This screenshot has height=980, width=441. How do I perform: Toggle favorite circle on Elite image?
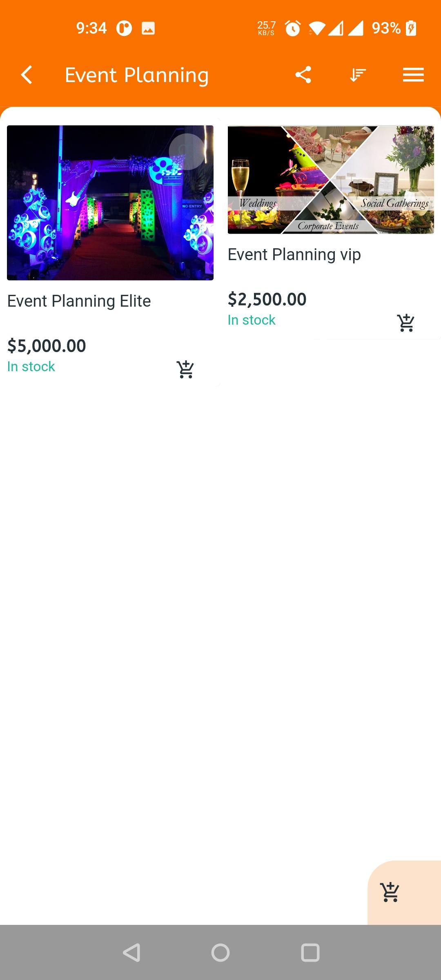(x=187, y=151)
